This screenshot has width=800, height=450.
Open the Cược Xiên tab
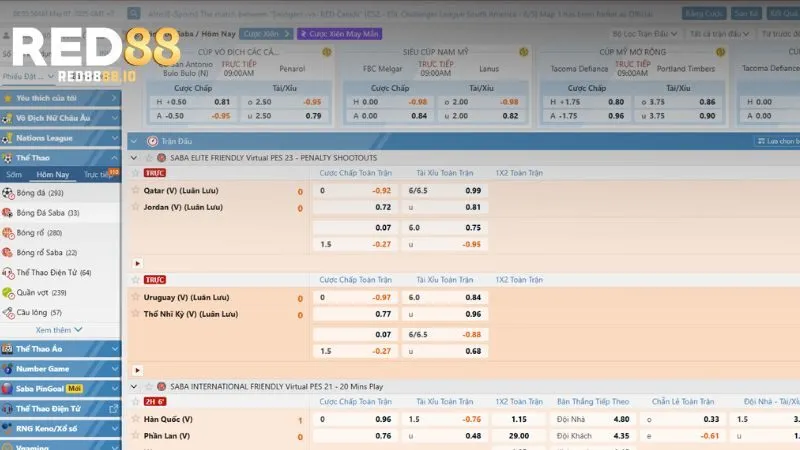point(266,34)
